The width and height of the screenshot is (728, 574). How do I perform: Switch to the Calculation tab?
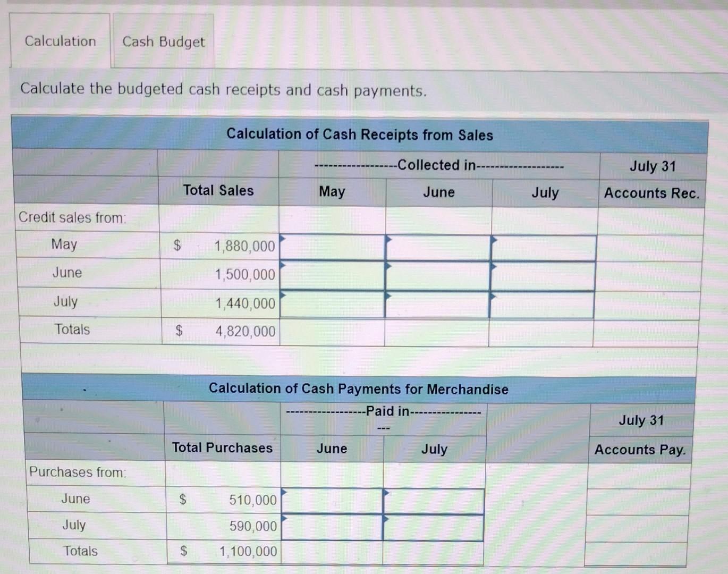point(60,41)
